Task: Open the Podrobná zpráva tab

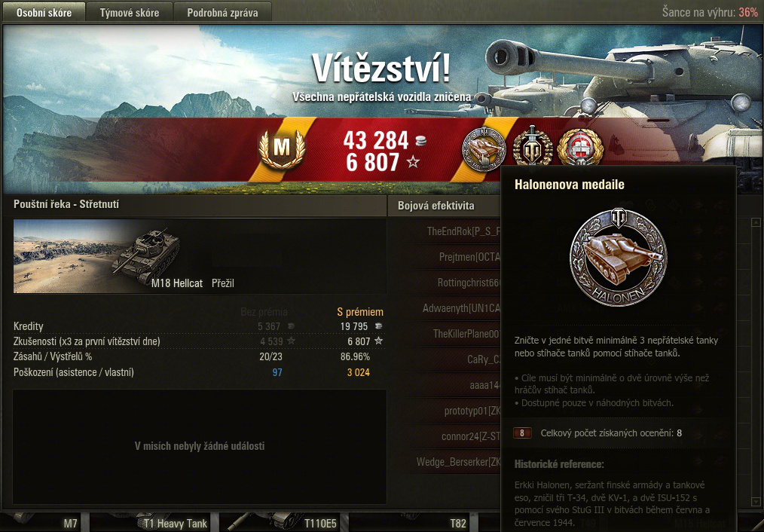Action: click(222, 13)
